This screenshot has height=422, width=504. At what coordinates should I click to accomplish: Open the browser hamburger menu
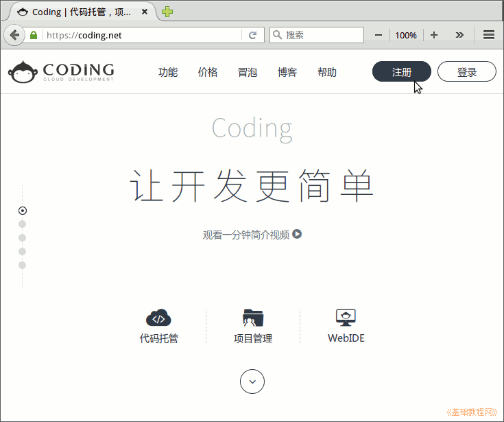pyautogui.click(x=488, y=35)
